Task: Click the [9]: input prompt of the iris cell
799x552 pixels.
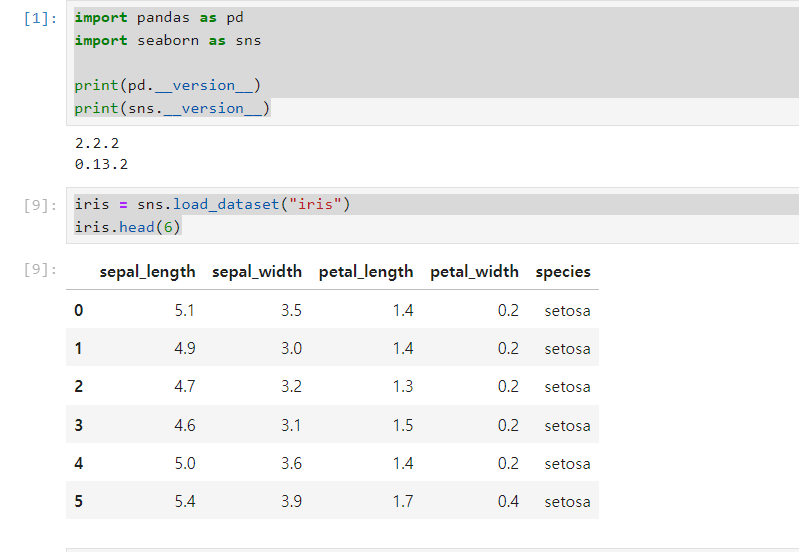Action: click(40, 205)
